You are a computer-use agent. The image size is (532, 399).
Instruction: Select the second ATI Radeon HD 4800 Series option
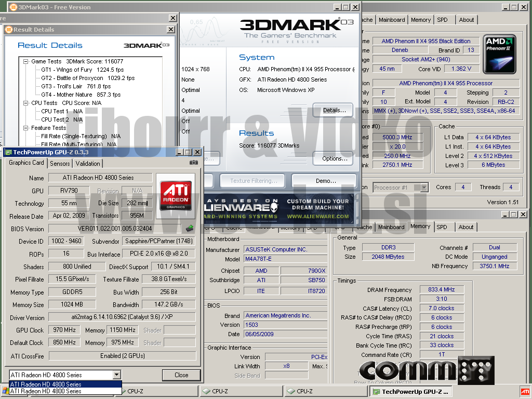click(x=65, y=391)
